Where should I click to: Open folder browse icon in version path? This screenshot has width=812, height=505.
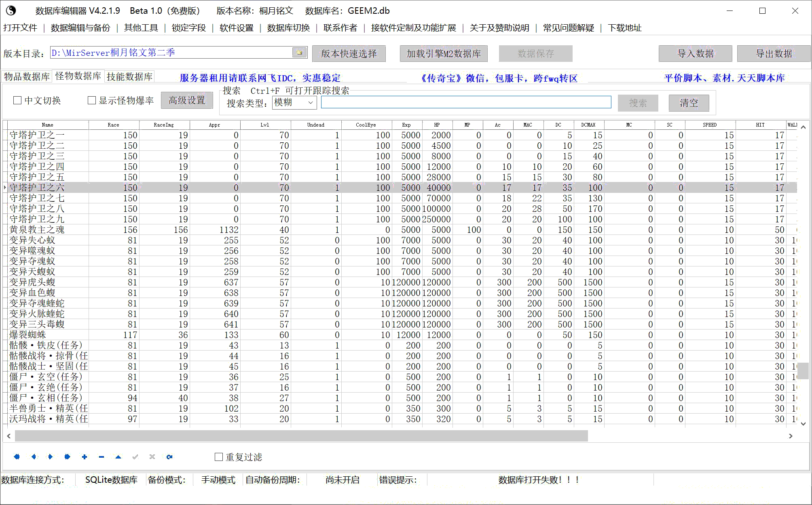click(299, 53)
